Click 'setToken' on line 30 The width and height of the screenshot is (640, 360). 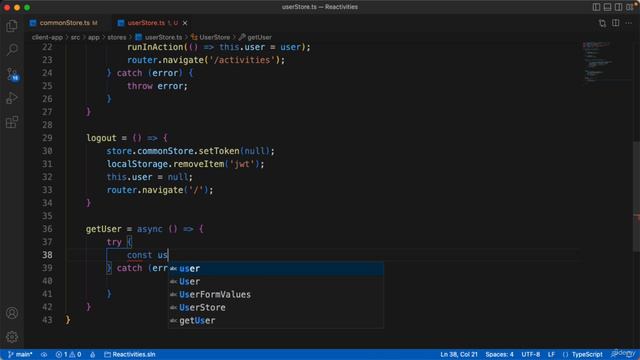219,151
